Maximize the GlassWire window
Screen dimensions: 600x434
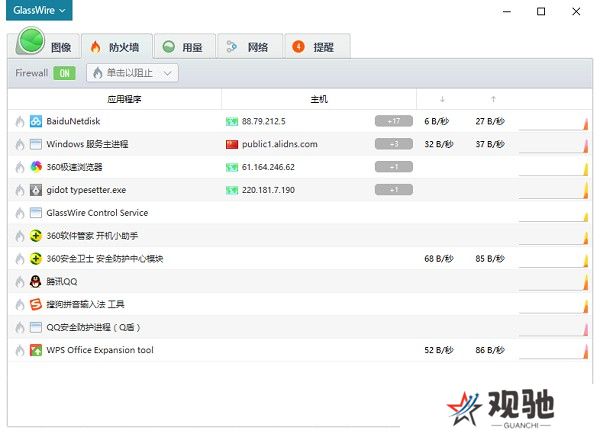pos(541,11)
